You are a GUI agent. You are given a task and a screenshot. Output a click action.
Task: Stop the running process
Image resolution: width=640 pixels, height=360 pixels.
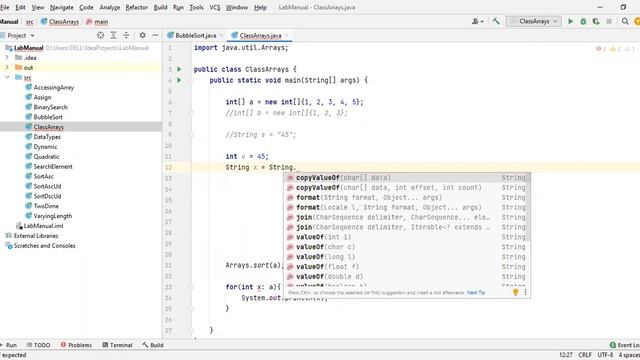pyautogui.click(x=609, y=21)
